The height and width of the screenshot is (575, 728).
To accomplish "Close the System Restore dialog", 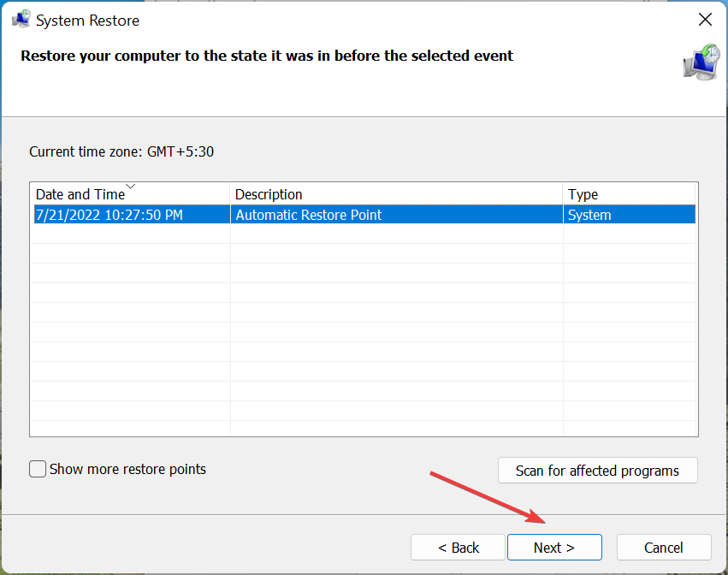I will pyautogui.click(x=705, y=20).
